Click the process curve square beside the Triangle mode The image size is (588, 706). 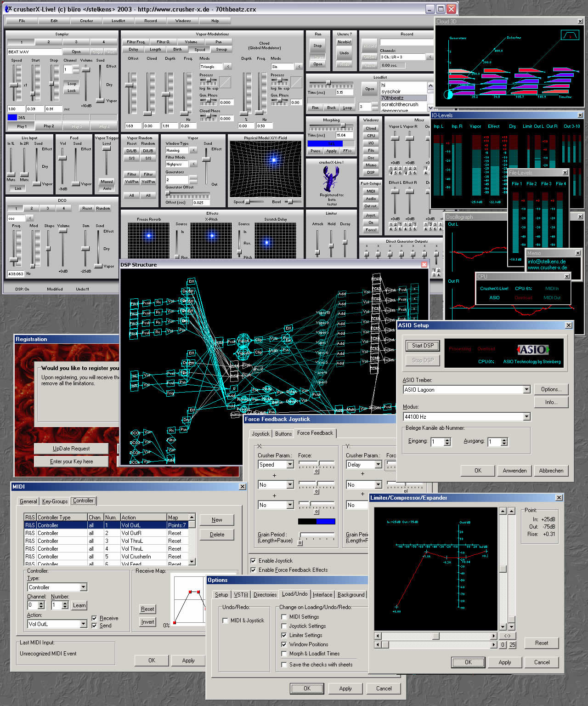click(x=225, y=82)
